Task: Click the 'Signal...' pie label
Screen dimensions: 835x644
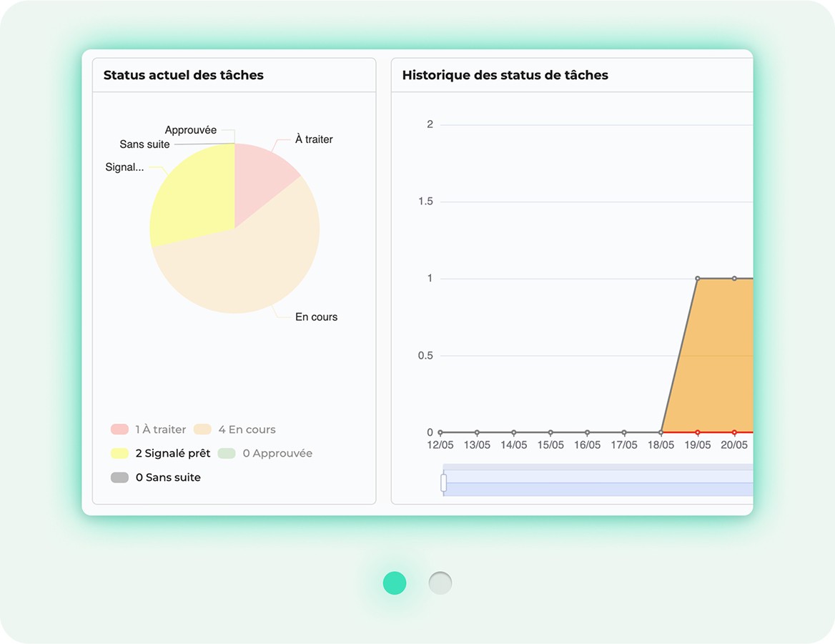Action: coord(124,167)
